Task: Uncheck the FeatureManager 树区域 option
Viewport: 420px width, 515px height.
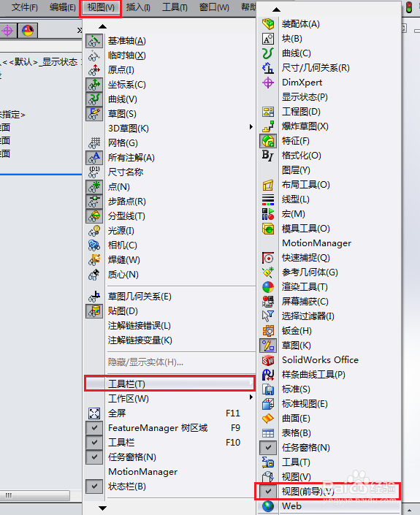Action: point(94,428)
